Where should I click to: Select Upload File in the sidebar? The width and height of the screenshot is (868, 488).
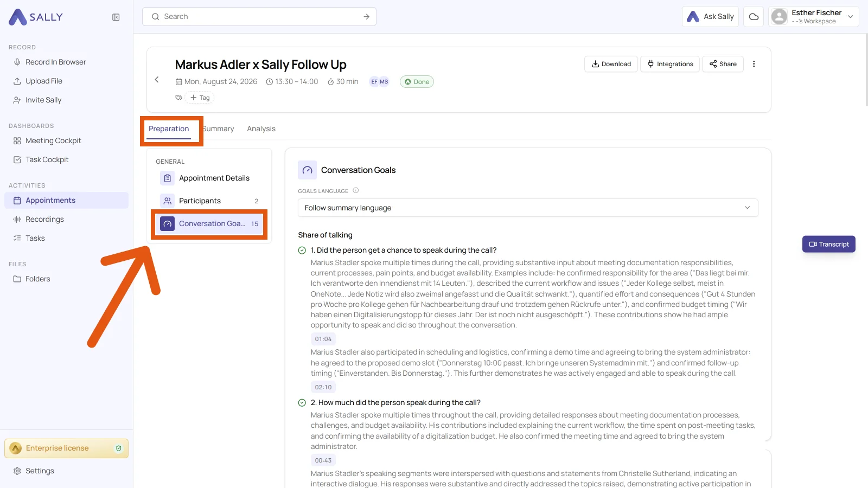tap(67, 81)
